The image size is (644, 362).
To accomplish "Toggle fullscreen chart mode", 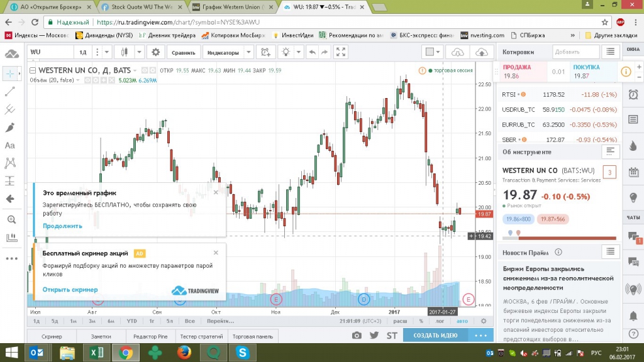I will click(x=340, y=52).
